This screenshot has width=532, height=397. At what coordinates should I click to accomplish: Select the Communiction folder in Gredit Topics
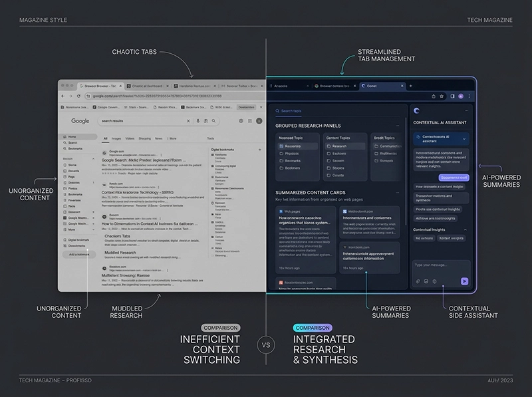coord(388,146)
